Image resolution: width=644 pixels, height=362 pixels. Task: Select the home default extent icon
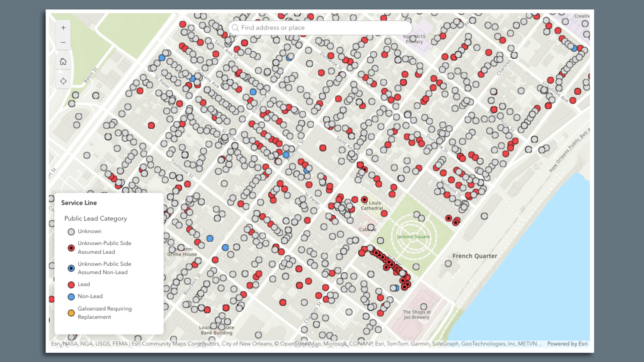point(63,62)
